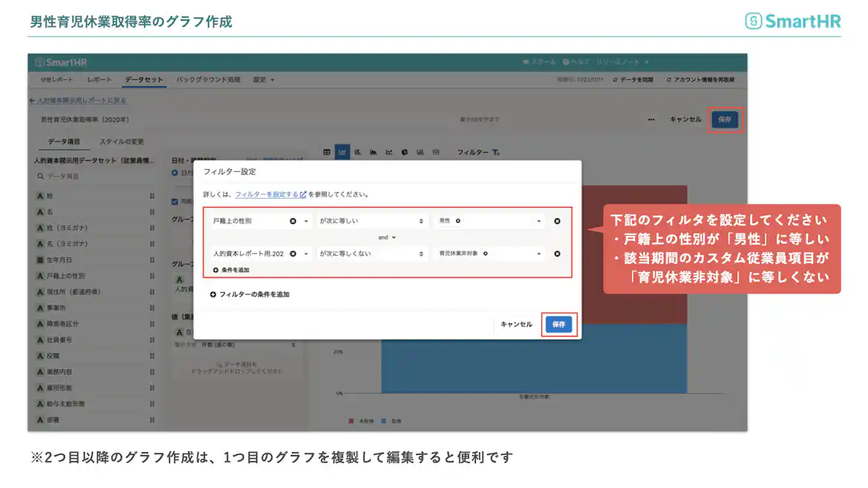Screen dimensions: 868x488
Task: Open the フィルター filter icon
Action: pos(495,152)
